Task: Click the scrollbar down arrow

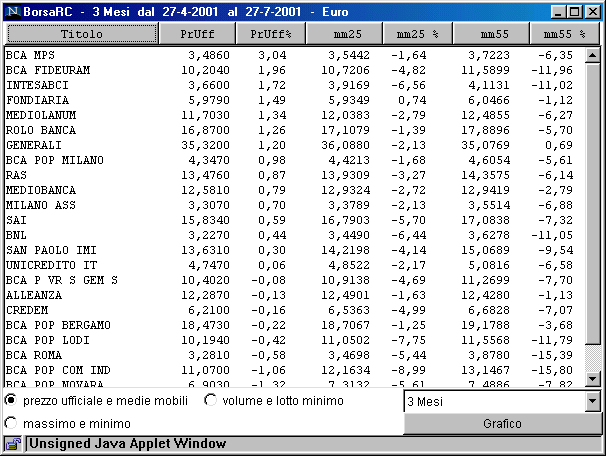Action: click(592, 378)
